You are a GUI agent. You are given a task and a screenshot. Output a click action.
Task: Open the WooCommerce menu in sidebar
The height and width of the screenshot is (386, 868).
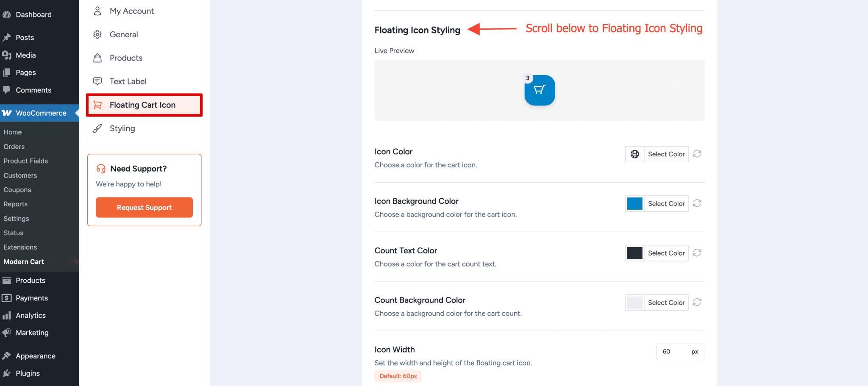click(41, 113)
